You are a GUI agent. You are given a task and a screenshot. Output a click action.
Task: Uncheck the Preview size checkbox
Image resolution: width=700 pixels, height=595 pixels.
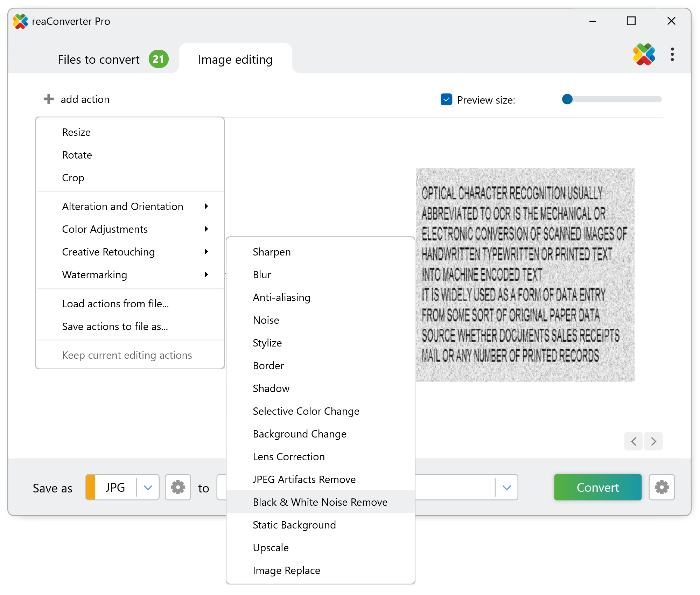coord(446,99)
